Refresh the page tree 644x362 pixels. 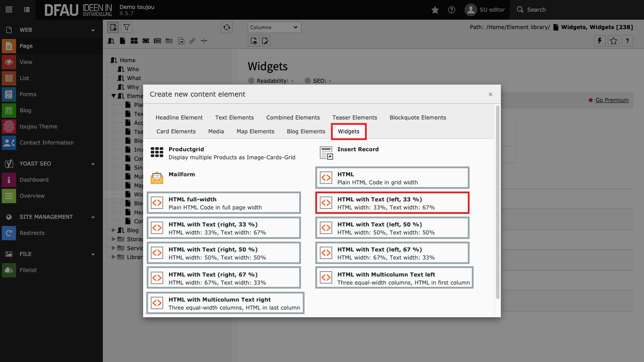point(227,27)
